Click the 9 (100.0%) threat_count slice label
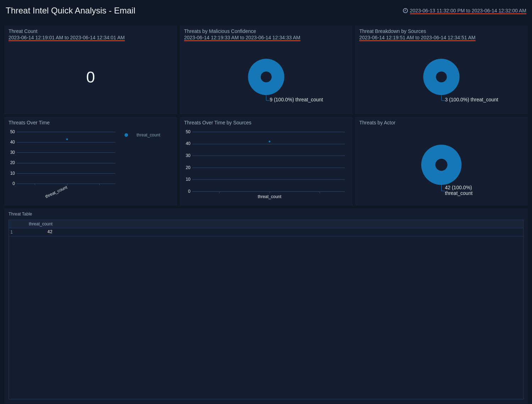The height and width of the screenshot is (404, 532). click(x=297, y=100)
